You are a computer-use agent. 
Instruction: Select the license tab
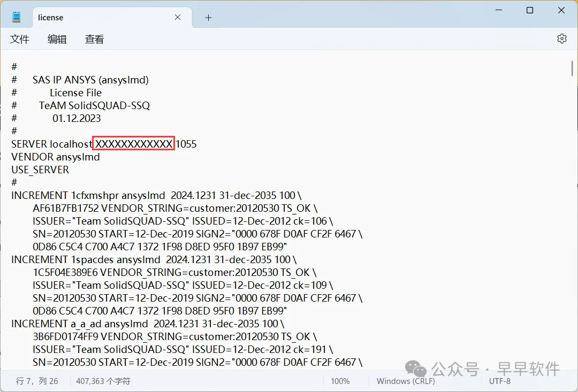[112, 17]
